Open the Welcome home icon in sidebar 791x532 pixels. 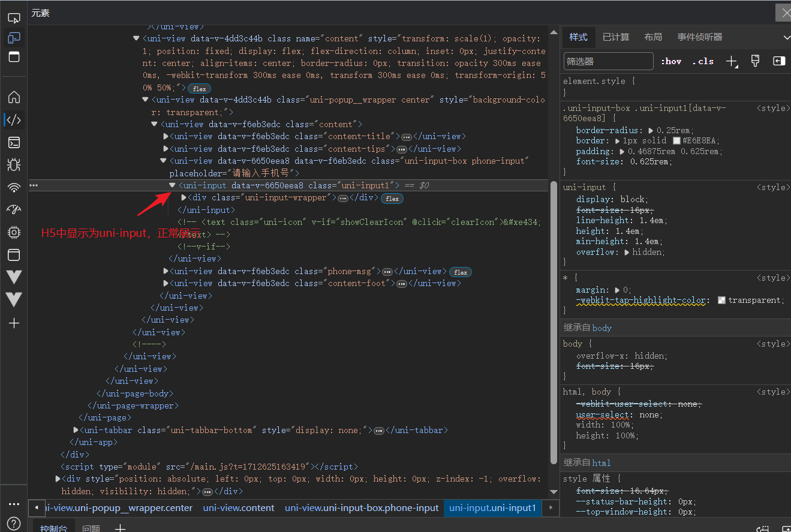[x=14, y=97]
